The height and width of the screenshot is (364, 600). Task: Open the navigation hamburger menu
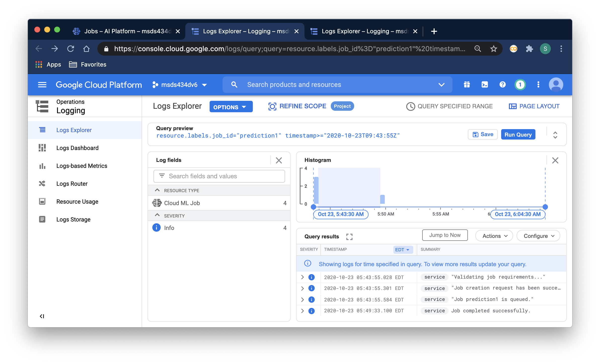pos(42,85)
